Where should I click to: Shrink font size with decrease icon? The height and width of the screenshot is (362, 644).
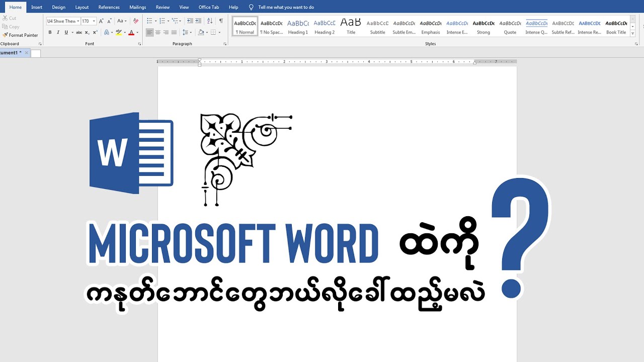coord(109,21)
